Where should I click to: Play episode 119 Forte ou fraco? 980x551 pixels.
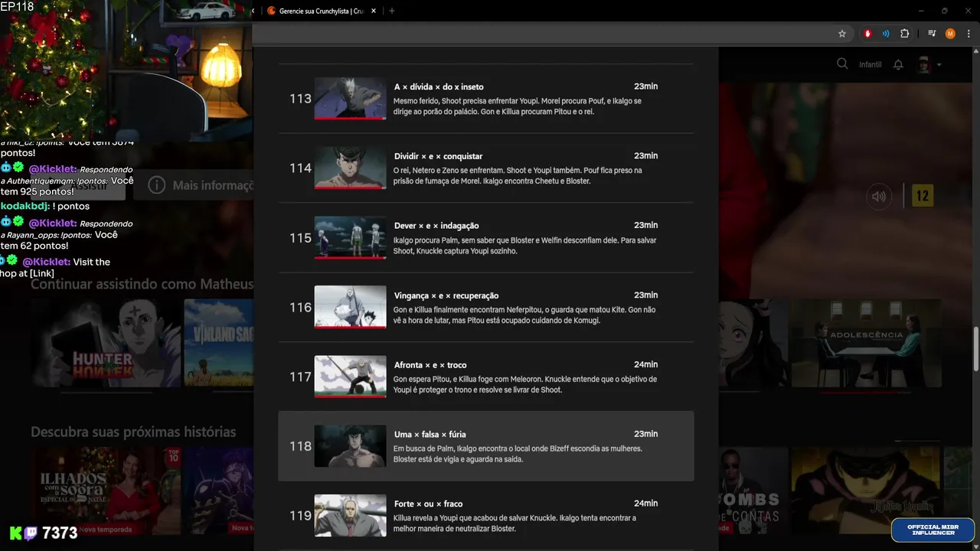(485, 516)
